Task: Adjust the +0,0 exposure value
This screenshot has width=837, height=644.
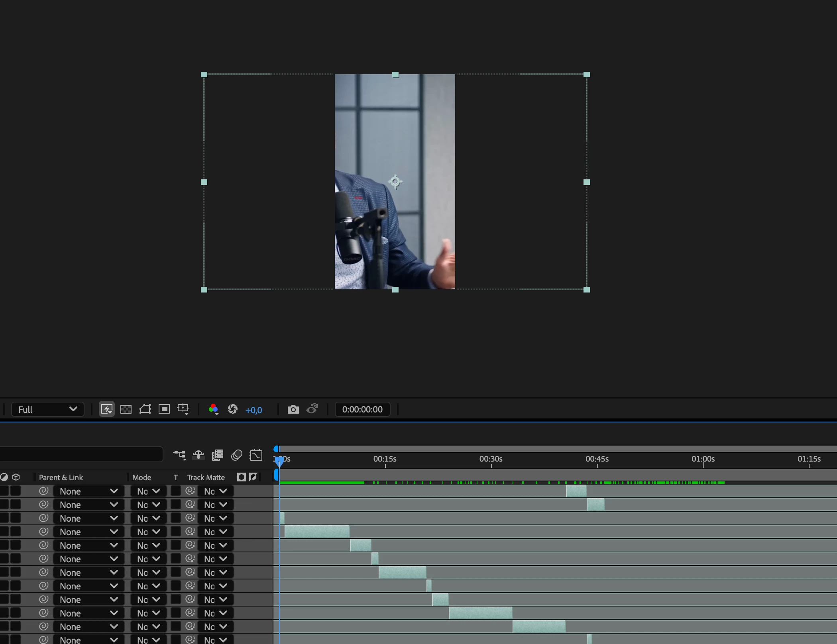Action: (253, 410)
